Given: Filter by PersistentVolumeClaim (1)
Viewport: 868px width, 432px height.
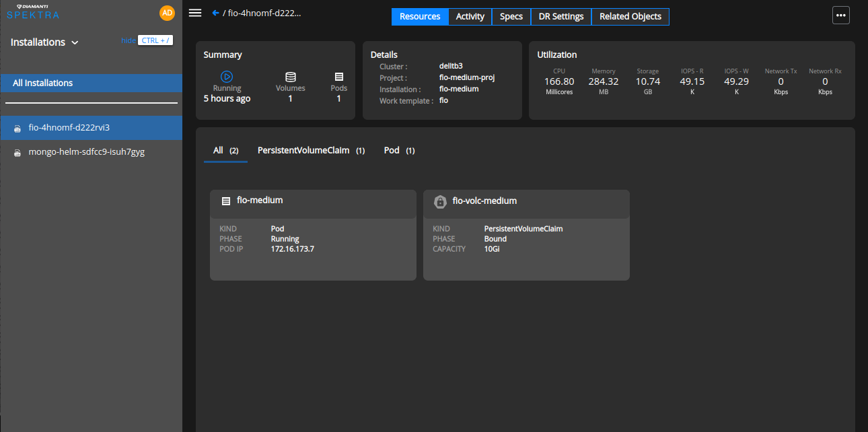Looking at the screenshot, I should point(311,151).
